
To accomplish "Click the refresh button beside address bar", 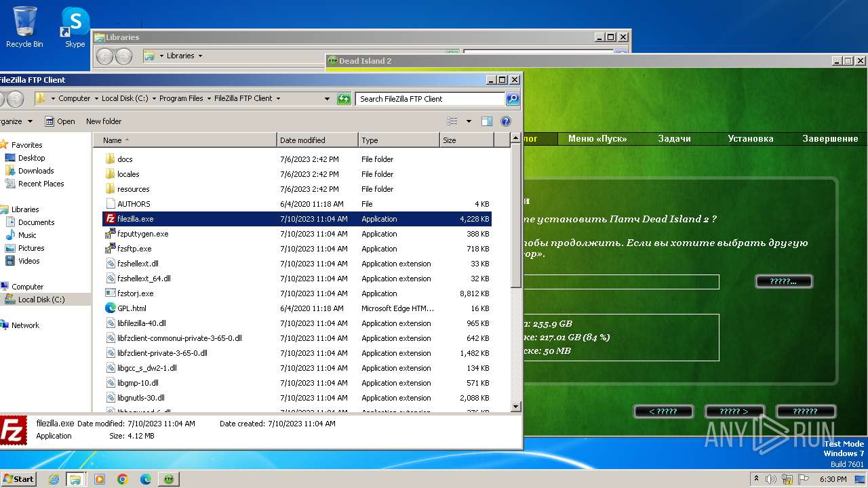I will coord(344,98).
